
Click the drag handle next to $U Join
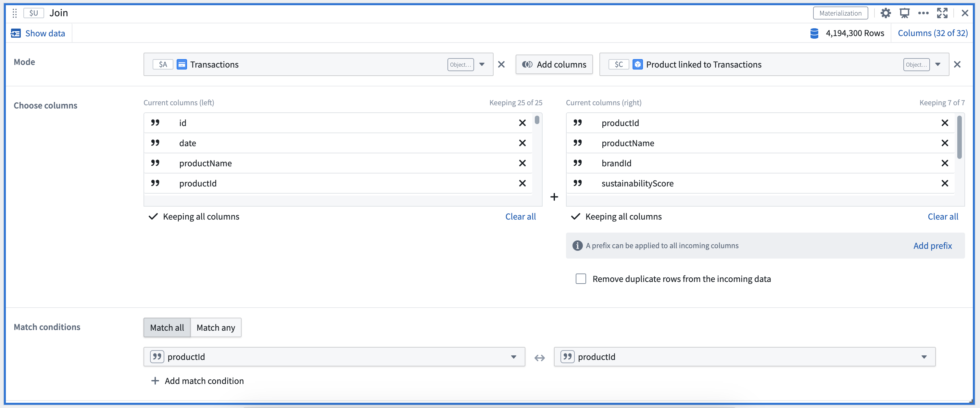15,13
